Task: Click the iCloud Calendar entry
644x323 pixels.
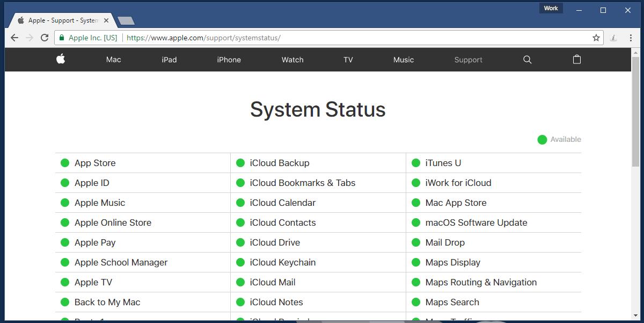Action: click(283, 203)
